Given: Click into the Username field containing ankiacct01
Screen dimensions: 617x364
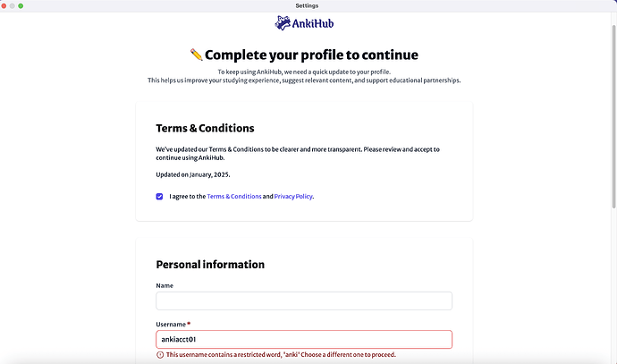Looking at the screenshot, I should [x=304, y=339].
